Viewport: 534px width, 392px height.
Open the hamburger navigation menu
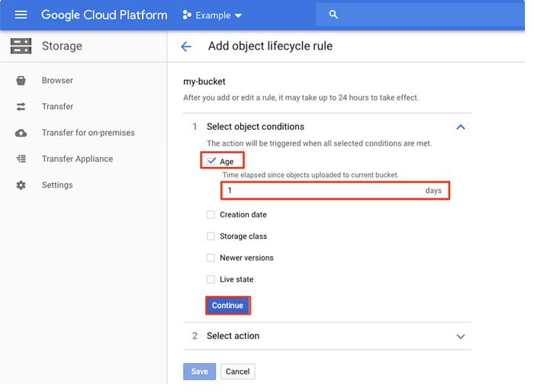(x=21, y=15)
